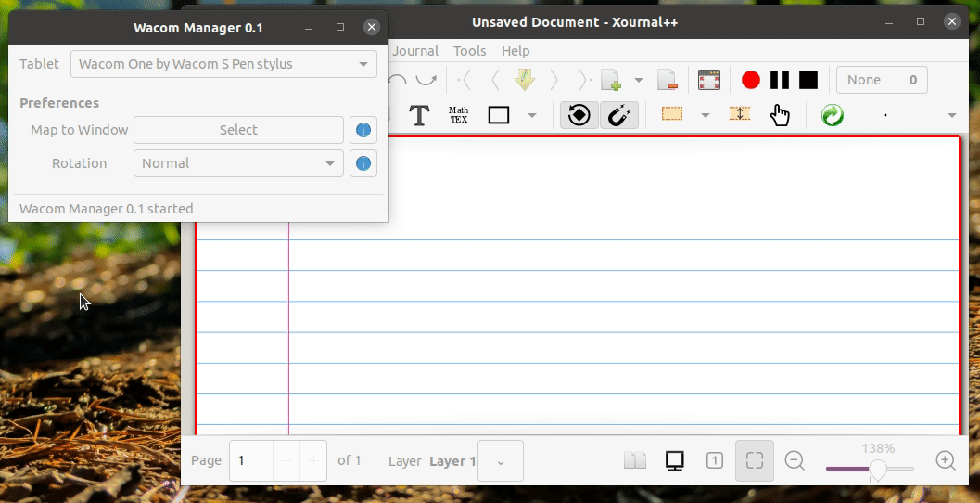980x503 pixels.
Task: Click the 'None 0' layer field
Action: tap(882, 80)
